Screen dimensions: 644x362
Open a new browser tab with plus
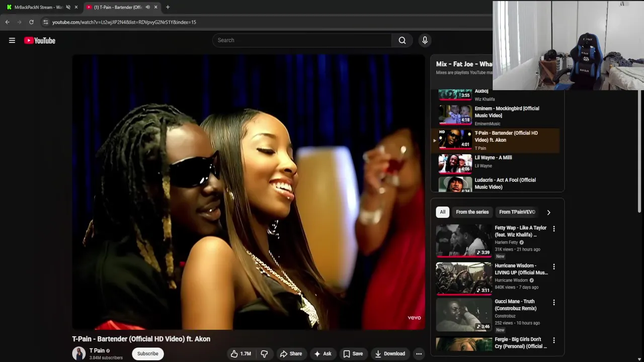[168, 7]
